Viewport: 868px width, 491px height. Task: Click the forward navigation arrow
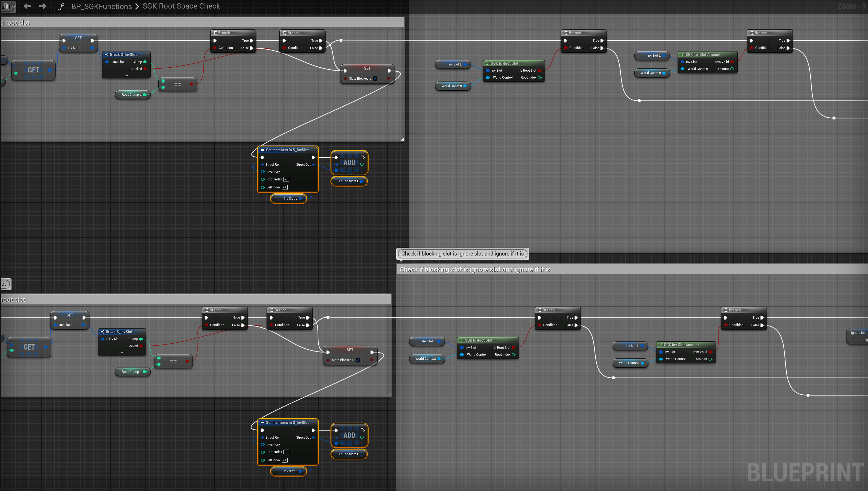click(x=43, y=6)
